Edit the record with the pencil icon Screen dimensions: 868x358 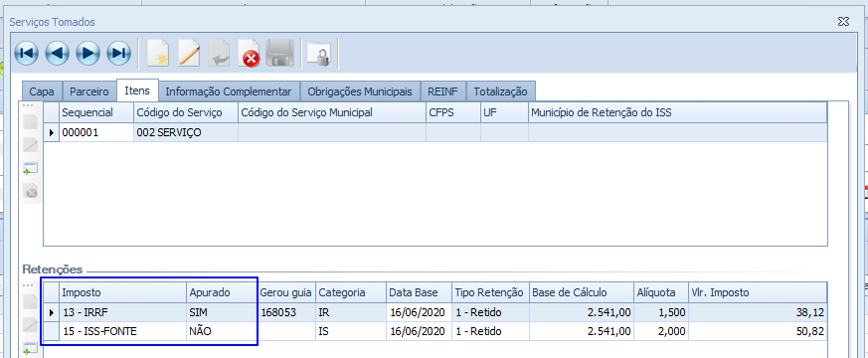[189, 55]
